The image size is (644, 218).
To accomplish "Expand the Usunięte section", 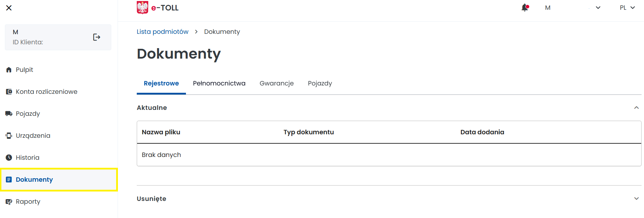I will [636, 198].
